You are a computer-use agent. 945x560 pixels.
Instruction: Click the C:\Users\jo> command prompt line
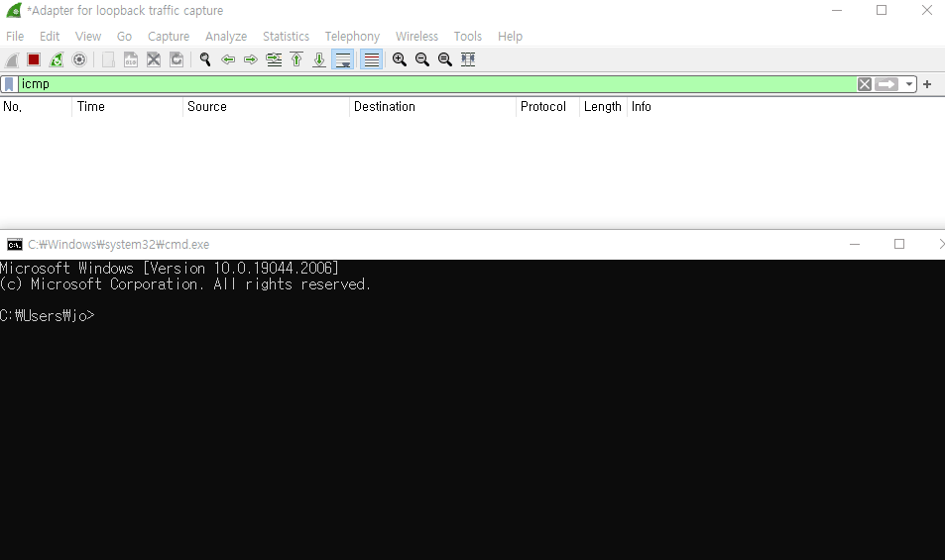click(x=48, y=315)
